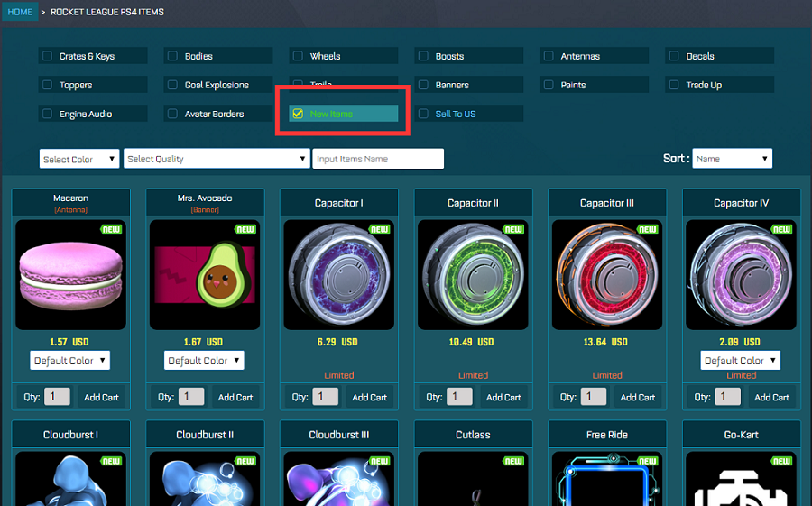
Task: Add Capacitor II to cart
Action: pyautogui.click(x=503, y=397)
